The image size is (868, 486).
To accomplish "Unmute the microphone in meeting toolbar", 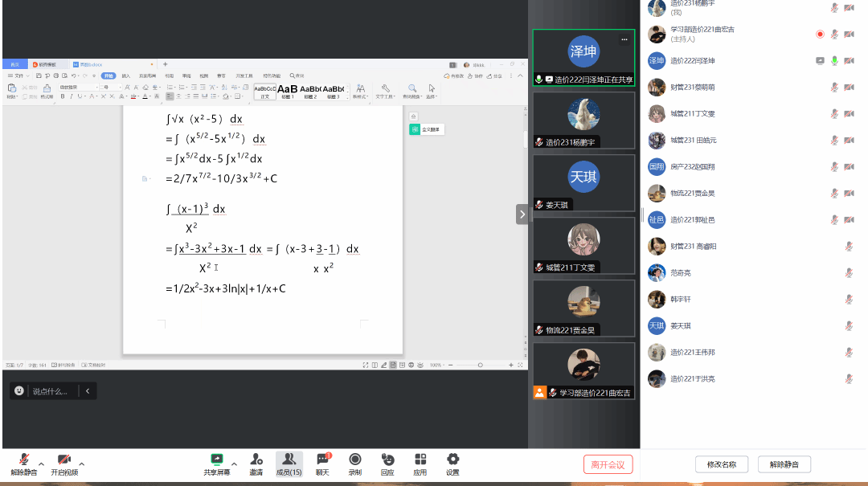I will tap(24, 464).
